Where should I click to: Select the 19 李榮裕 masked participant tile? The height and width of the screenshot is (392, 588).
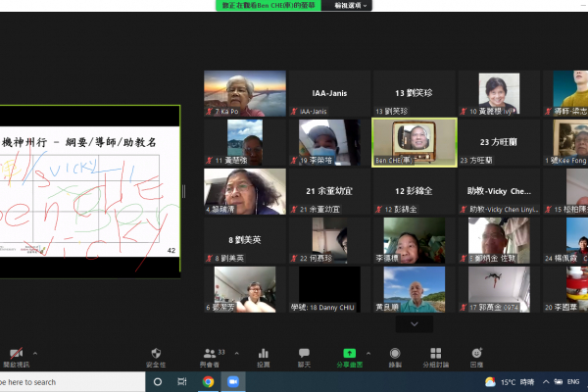pos(329,142)
